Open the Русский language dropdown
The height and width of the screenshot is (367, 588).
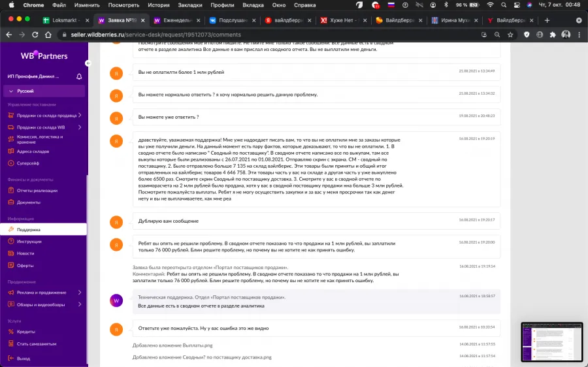[44, 91]
